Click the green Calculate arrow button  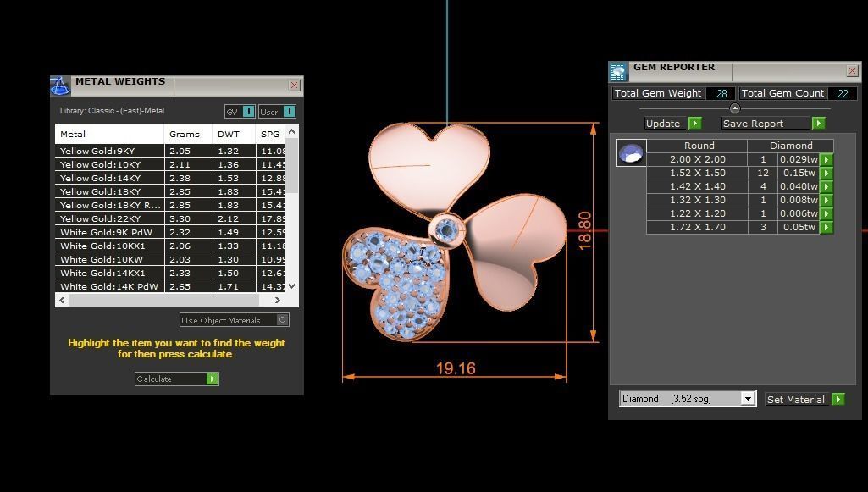coord(212,379)
